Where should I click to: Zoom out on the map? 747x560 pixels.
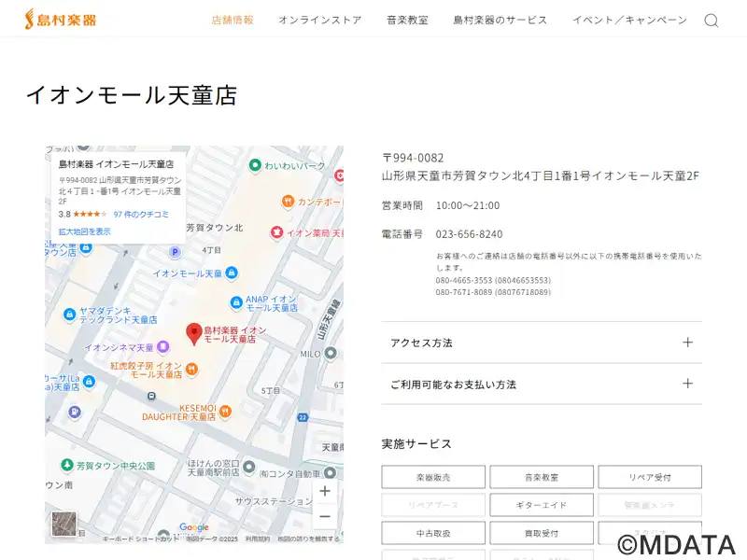pos(325,516)
